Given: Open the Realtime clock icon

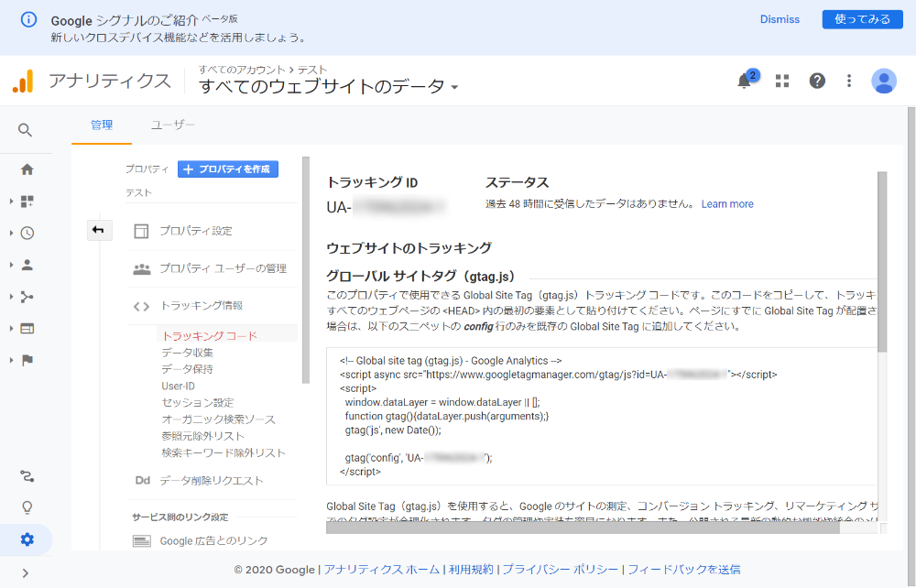Looking at the screenshot, I should (27, 233).
